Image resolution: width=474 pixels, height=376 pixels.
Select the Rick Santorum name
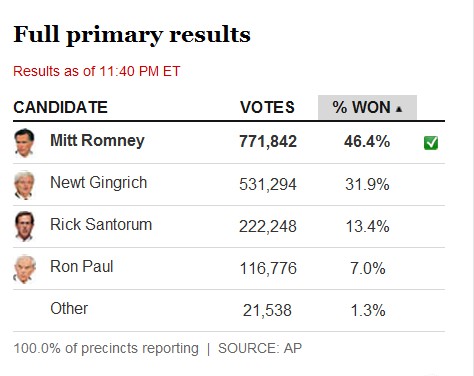tap(101, 224)
